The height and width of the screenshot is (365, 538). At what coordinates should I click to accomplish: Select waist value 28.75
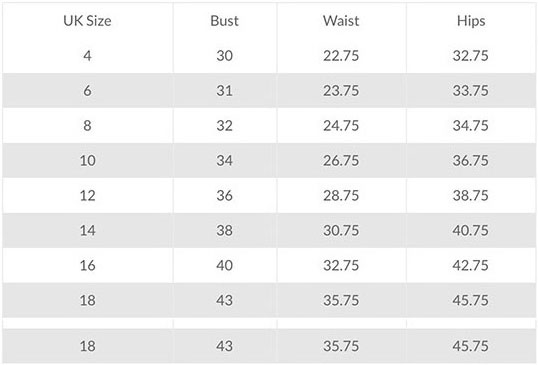341,196
